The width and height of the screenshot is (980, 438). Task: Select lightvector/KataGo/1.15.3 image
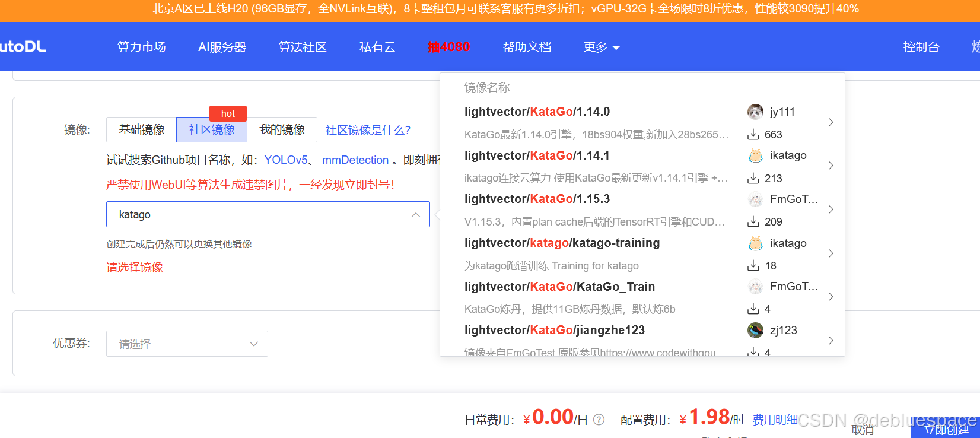(x=537, y=199)
